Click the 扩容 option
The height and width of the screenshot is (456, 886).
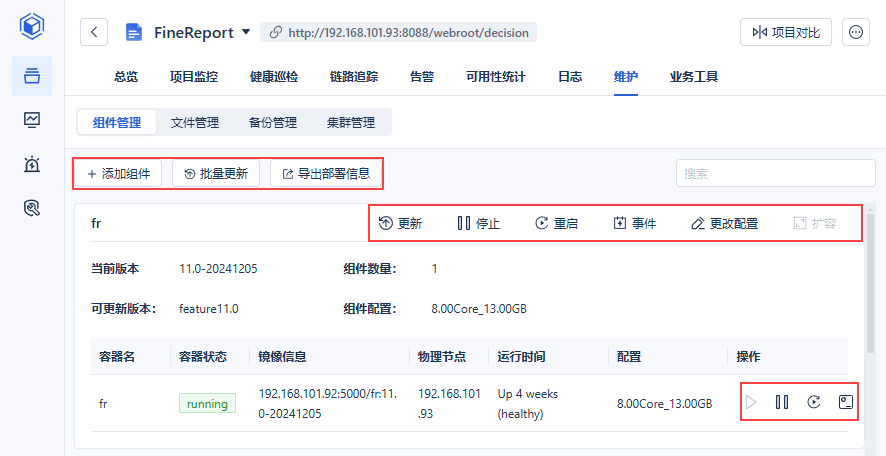click(x=814, y=223)
